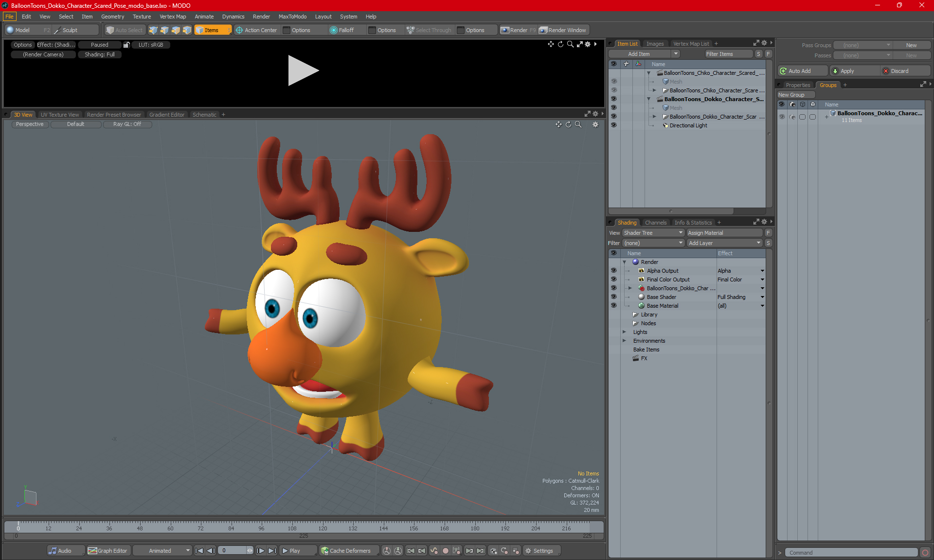934x560 pixels.
Task: Toggle visibility of Alpha Output layer
Action: (614, 271)
